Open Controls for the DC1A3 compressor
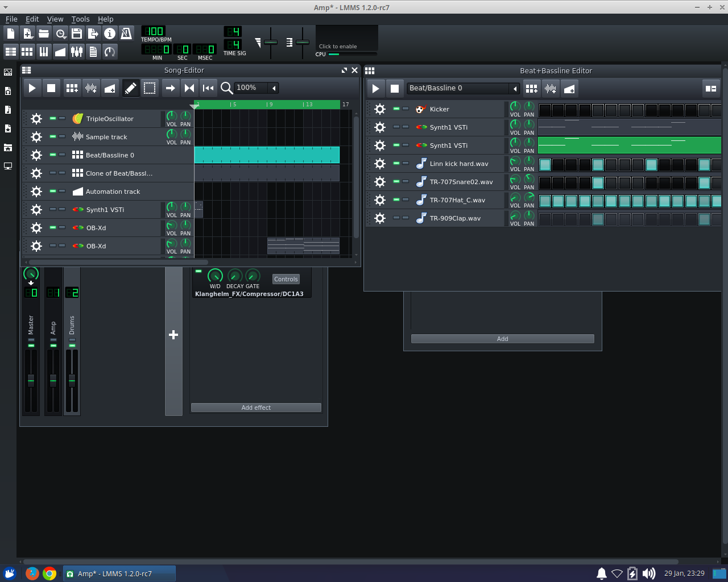 pos(286,279)
